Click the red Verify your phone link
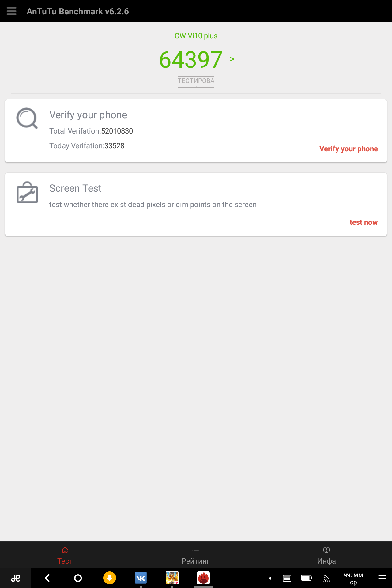This screenshot has height=588, width=392. [349, 149]
